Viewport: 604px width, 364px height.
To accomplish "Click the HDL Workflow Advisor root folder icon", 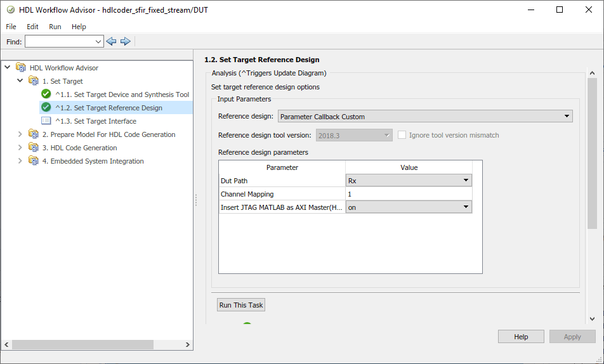I will pyautogui.click(x=21, y=68).
